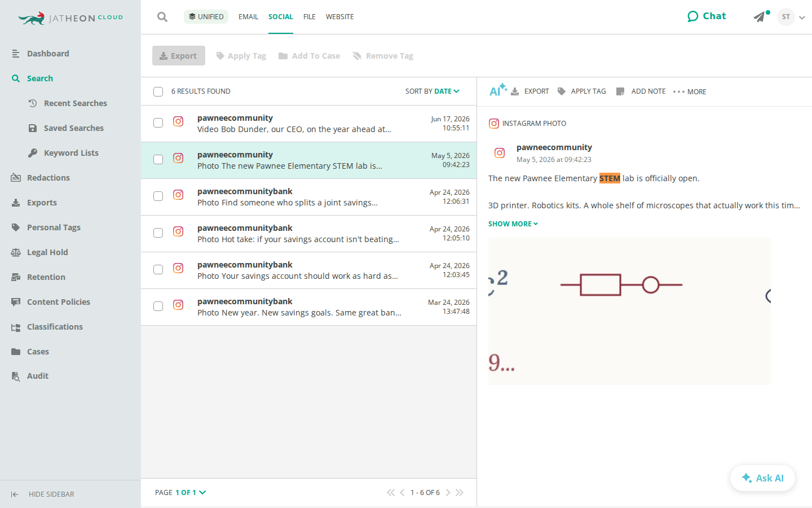Open the More actions menu
The width and height of the screenshot is (812, 508).
coord(690,91)
